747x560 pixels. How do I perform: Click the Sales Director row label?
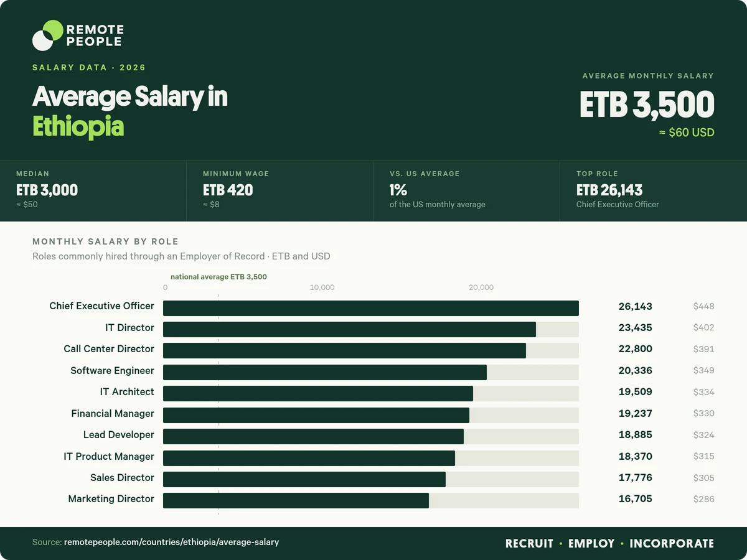pyautogui.click(x=122, y=478)
